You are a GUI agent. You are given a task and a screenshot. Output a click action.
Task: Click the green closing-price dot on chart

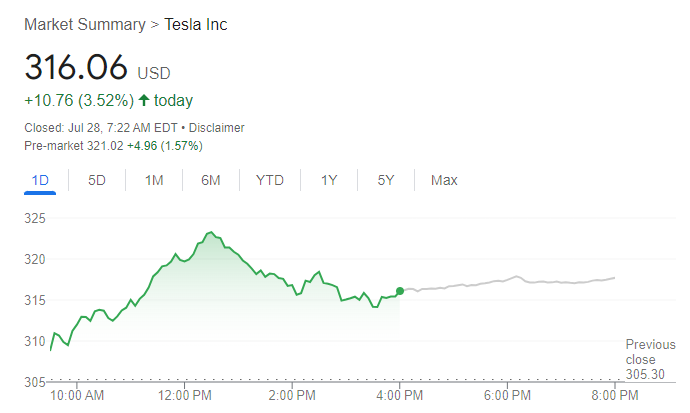pos(400,291)
